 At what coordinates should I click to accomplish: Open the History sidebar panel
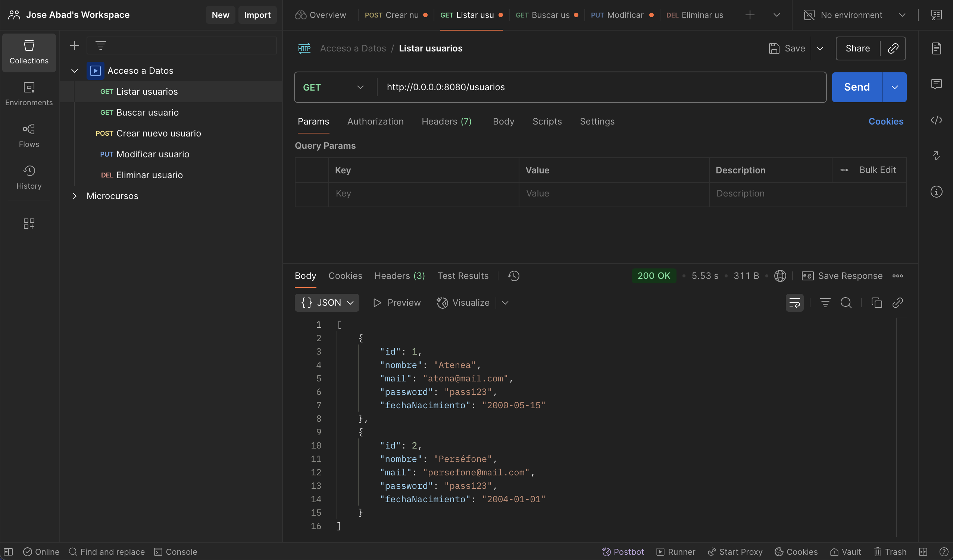coord(29,177)
